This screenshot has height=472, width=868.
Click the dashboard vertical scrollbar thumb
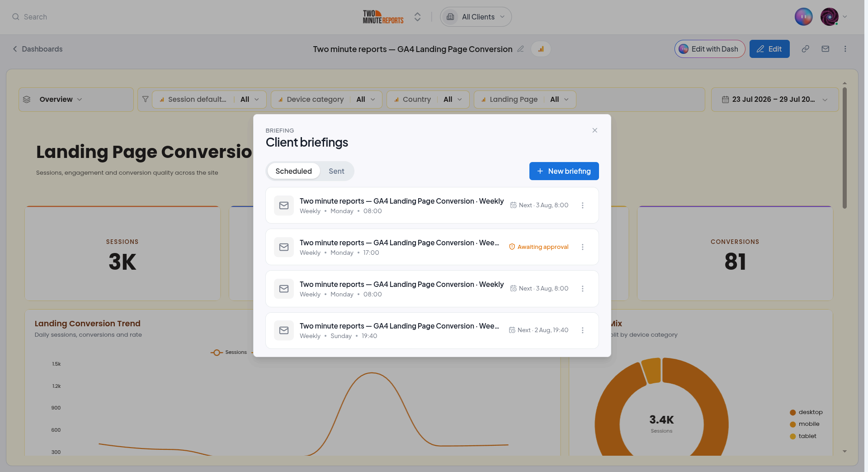[844, 148]
